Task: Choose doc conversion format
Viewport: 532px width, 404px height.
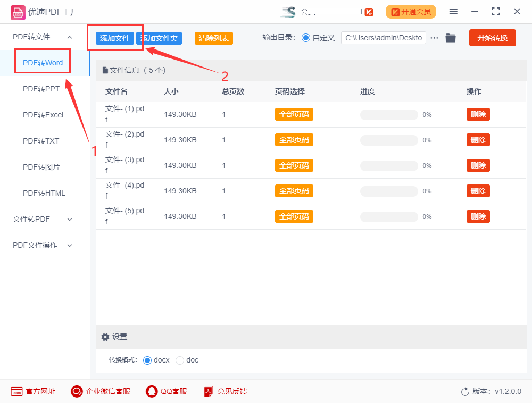Action: click(x=180, y=360)
